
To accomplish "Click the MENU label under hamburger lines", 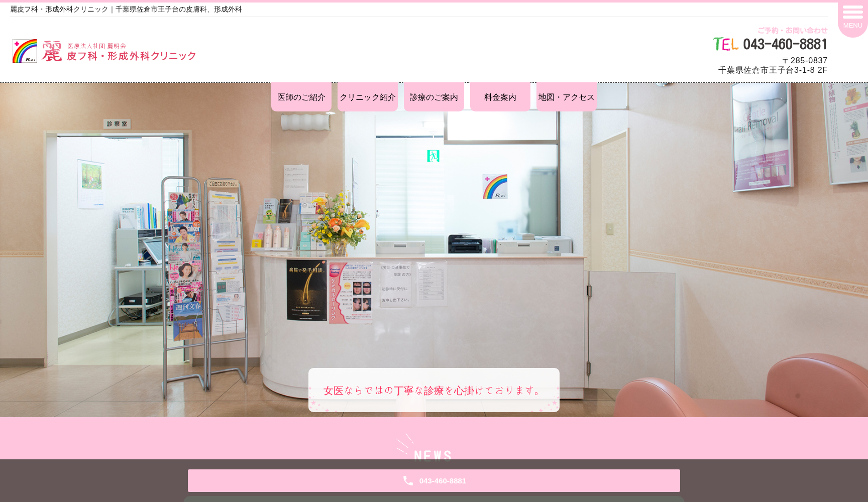I will (x=852, y=25).
